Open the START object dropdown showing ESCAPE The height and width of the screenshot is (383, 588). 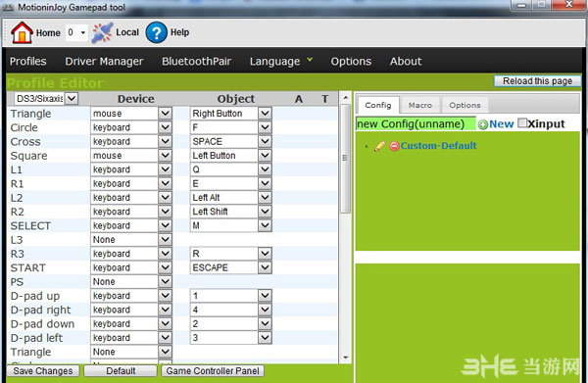click(x=230, y=267)
